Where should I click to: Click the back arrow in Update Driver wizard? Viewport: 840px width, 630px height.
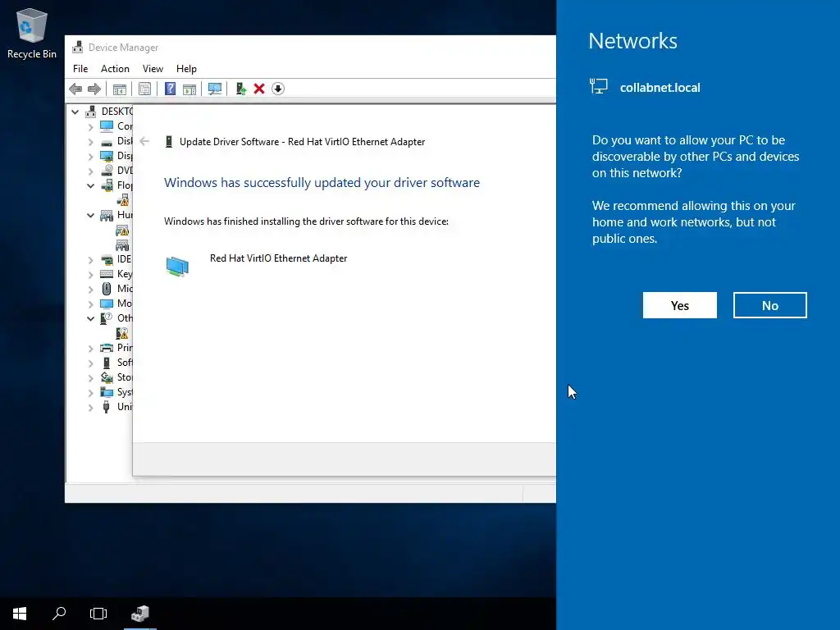144,141
